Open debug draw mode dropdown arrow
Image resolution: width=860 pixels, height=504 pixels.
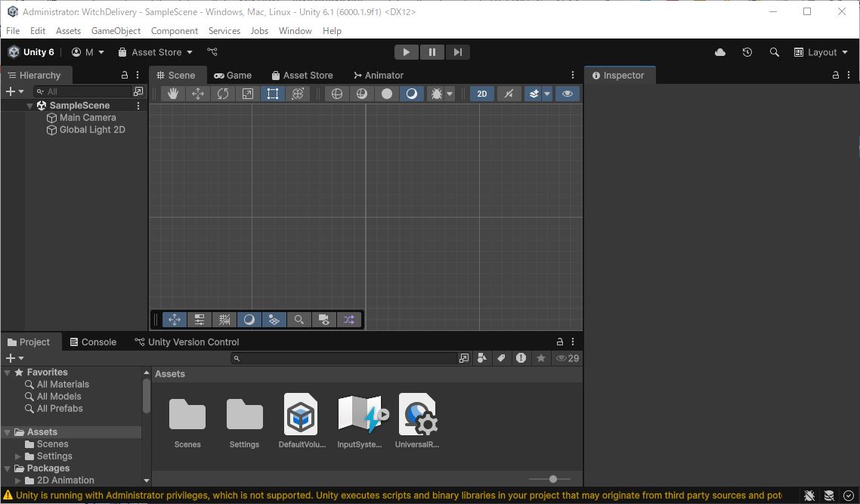[x=450, y=94]
